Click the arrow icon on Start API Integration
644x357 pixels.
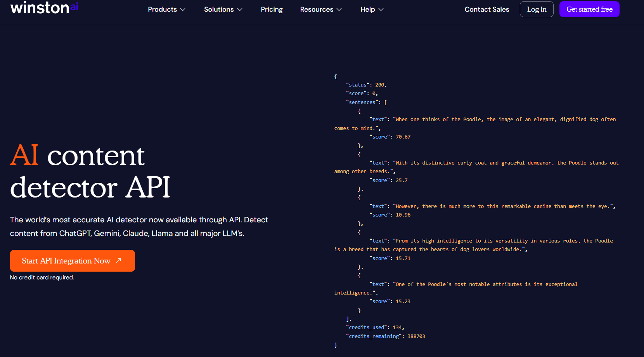tap(118, 260)
